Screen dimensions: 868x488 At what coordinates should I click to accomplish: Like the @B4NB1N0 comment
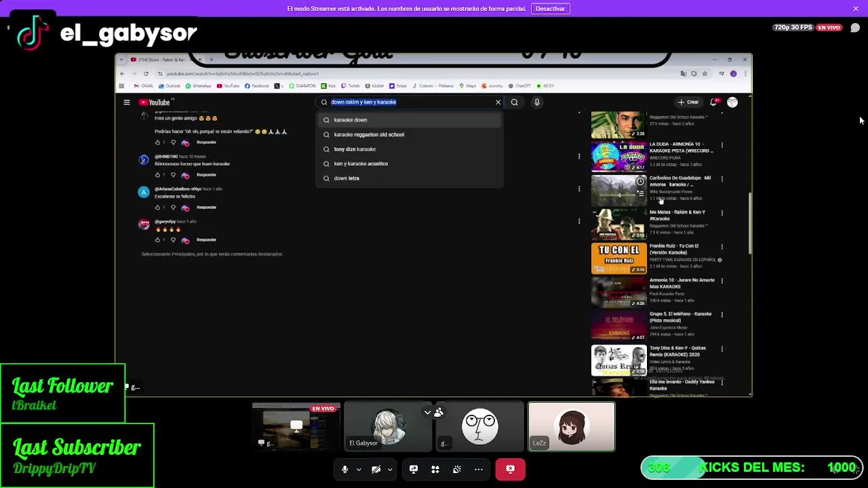pyautogui.click(x=157, y=175)
